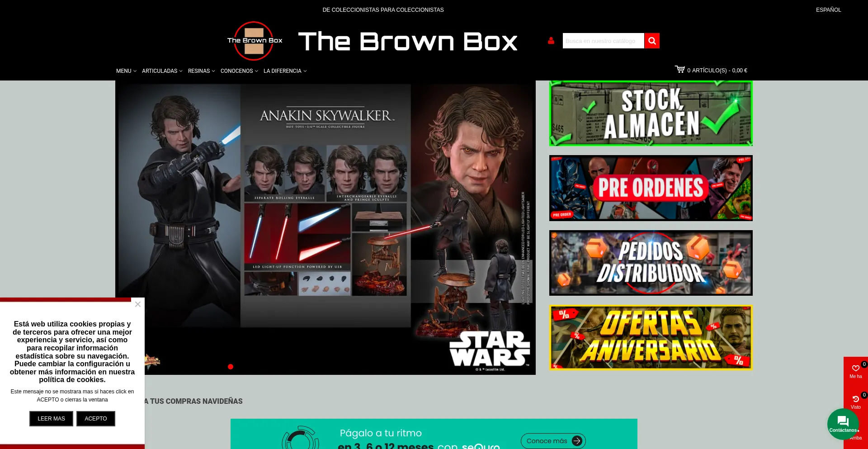Select the red carousel slide dot
The height and width of the screenshot is (449, 868).
(231, 367)
